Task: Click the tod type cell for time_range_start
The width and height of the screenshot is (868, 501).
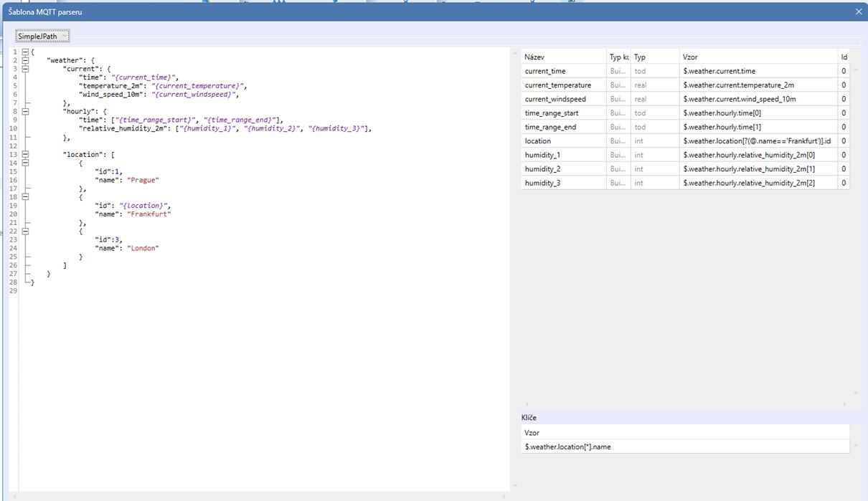Action: (x=654, y=113)
